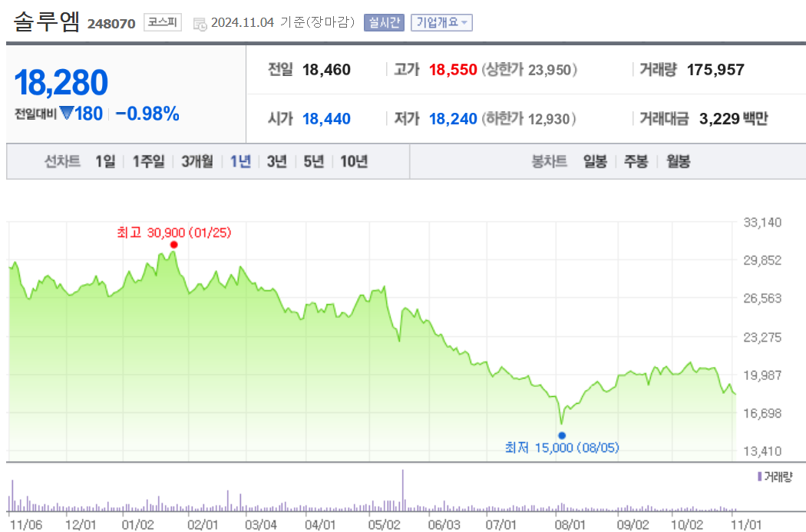Viewport: 806px width, 532px height.
Task: Select the 1주일 line chart tab
Action: tap(149, 161)
